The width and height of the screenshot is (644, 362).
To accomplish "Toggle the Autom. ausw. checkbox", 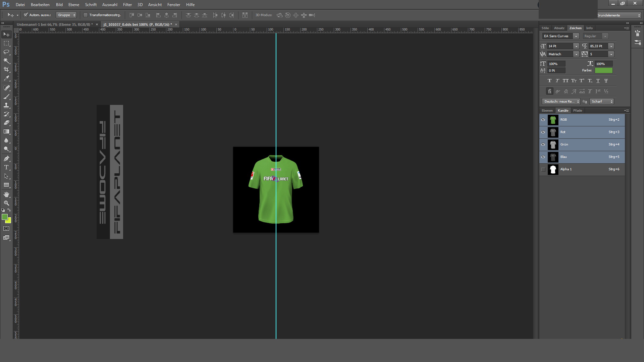I will (25, 15).
